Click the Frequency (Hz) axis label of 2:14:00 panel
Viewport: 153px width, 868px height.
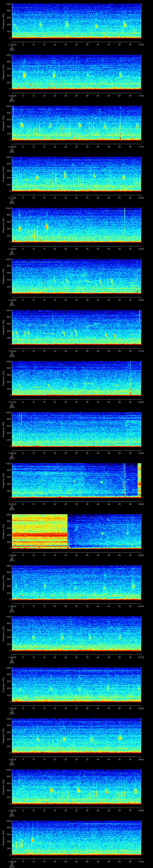4,21
